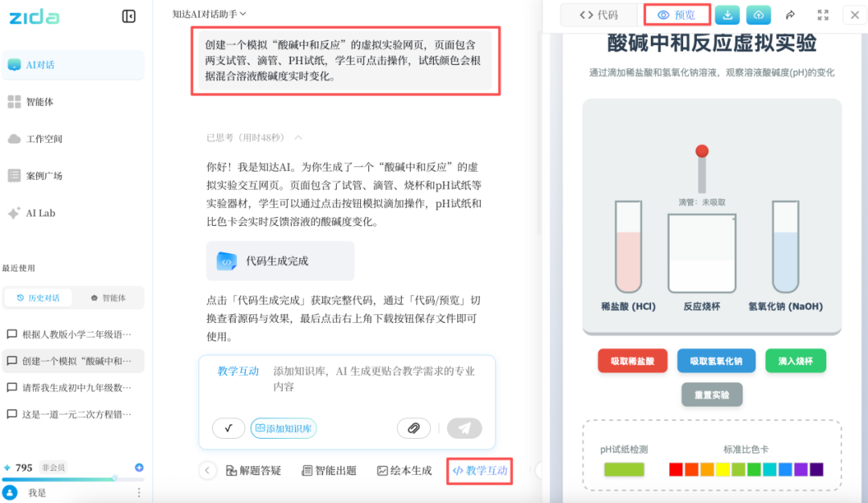This screenshot has width=868, height=503.
Task: Close the preview panel
Action: [x=854, y=15]
